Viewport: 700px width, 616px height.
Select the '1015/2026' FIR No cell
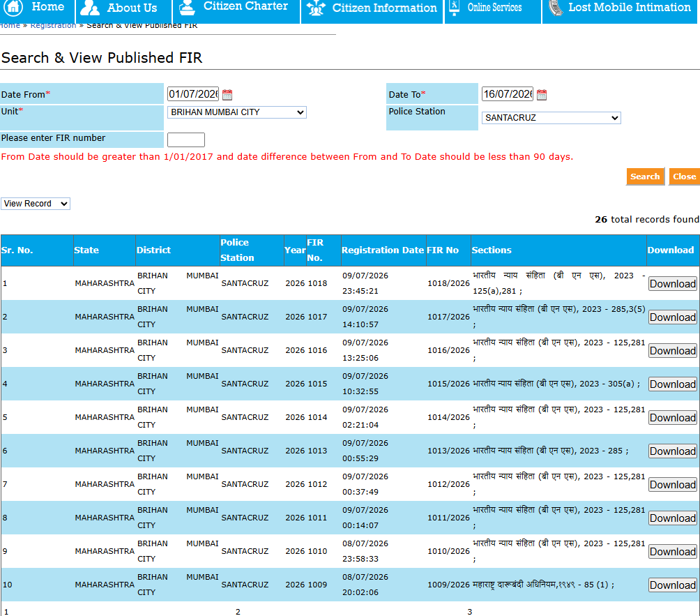coord(449,384)
